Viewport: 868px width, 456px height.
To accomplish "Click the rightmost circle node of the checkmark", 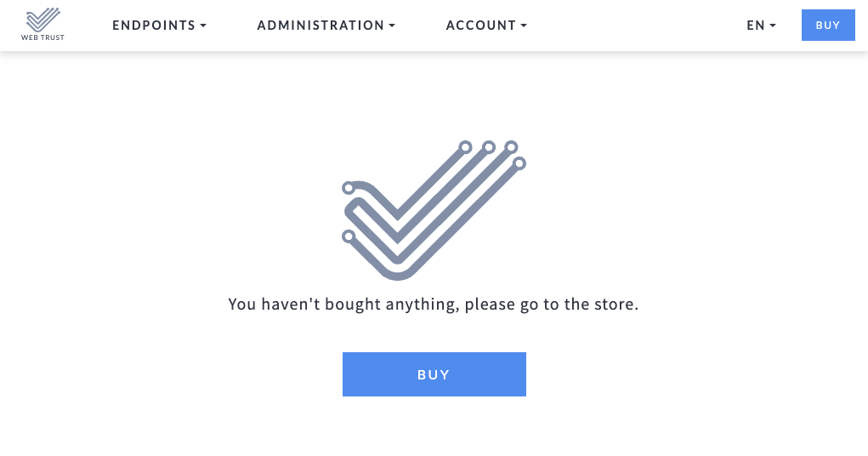I will tap(519, 162).
